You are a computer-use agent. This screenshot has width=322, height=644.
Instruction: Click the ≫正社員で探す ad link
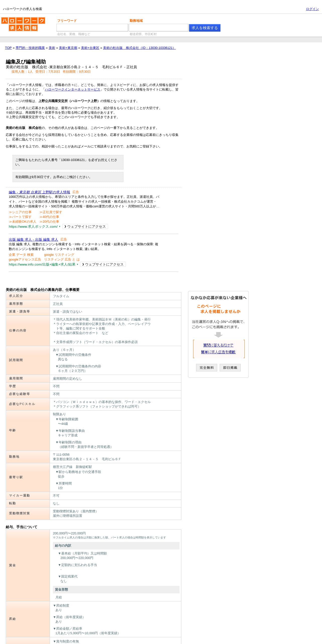click(x=51, y=212)
